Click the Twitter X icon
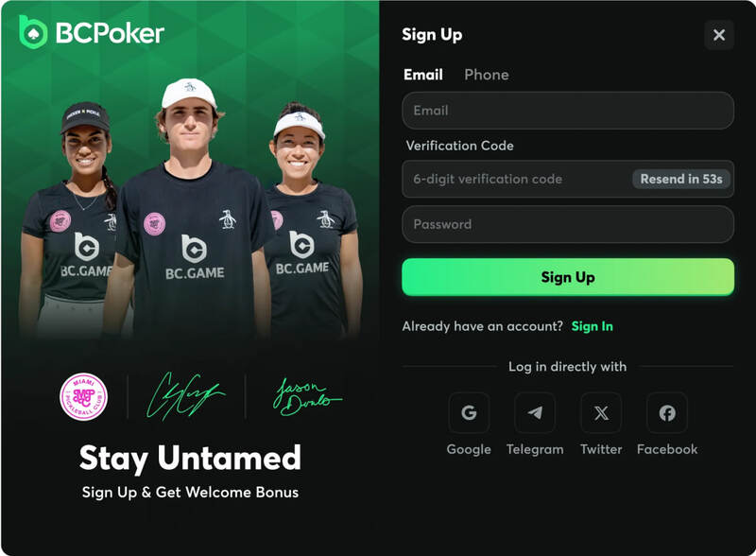This screenshot has width=756, height=556. (x=601, y=412)
